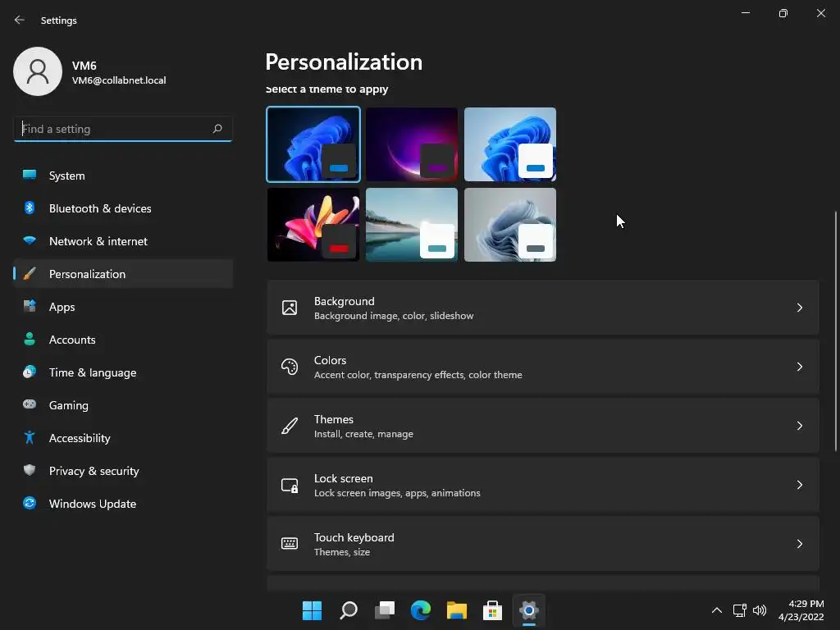Click the Background picture icon
840x630 pixels.
coord(290,308)
